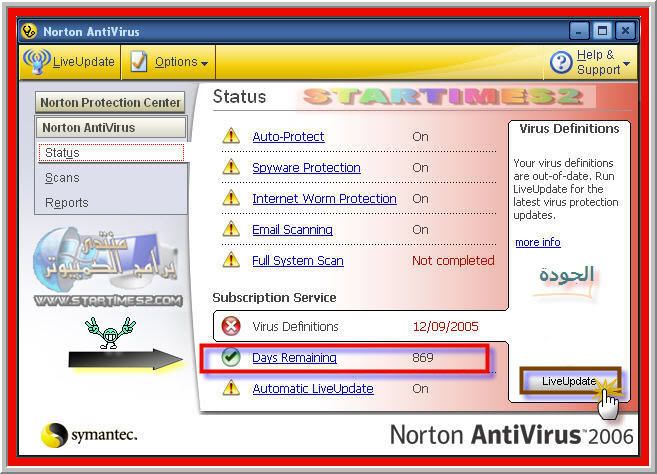Image resolution: width=657 pixels, height=474 pixels.
Task: Open the Days Remaining link
Action: [295, 357]
